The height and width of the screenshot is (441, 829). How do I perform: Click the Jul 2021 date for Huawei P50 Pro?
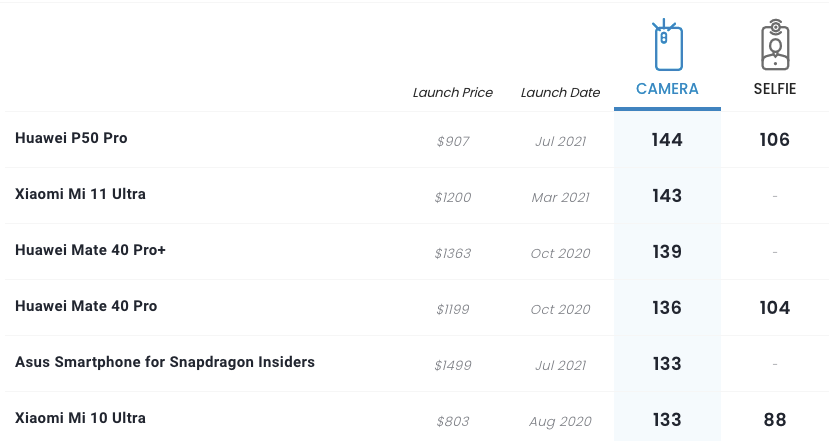click(560, 141)
